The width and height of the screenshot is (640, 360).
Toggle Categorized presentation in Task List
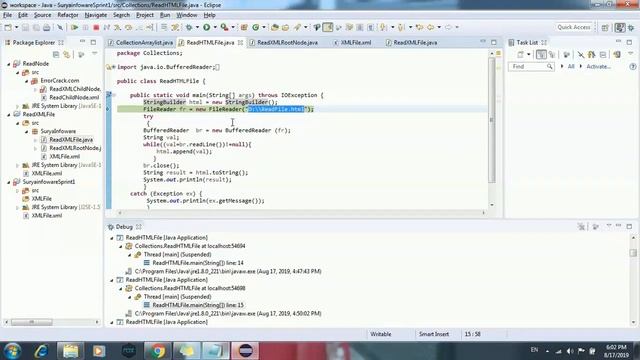541,55
